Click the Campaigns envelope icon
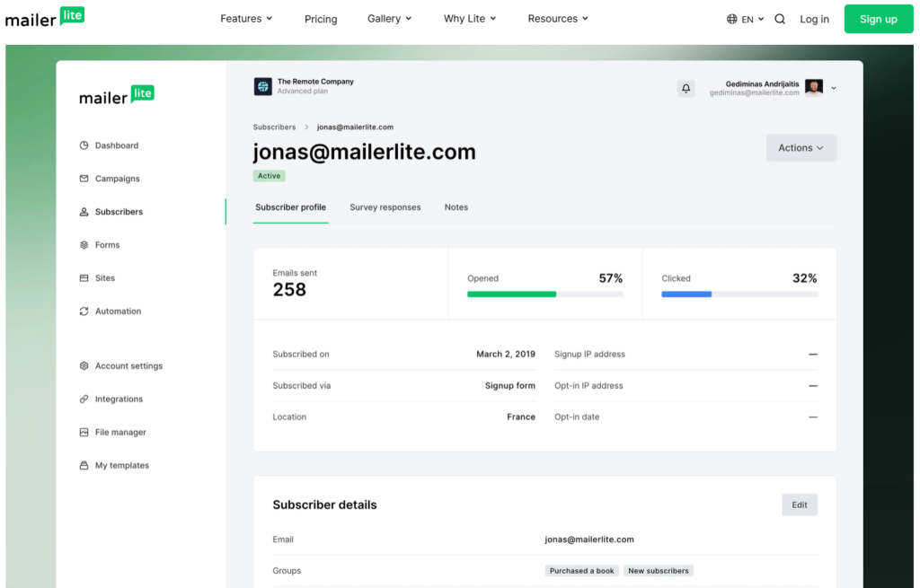This screenshot has height=588, width=920. 84,179
